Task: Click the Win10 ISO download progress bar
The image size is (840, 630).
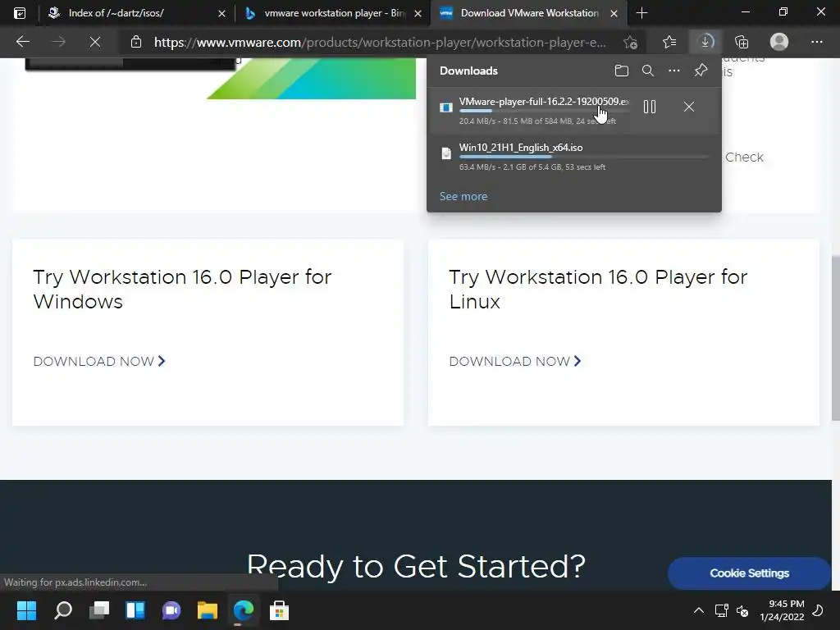Action: point(584,157)
